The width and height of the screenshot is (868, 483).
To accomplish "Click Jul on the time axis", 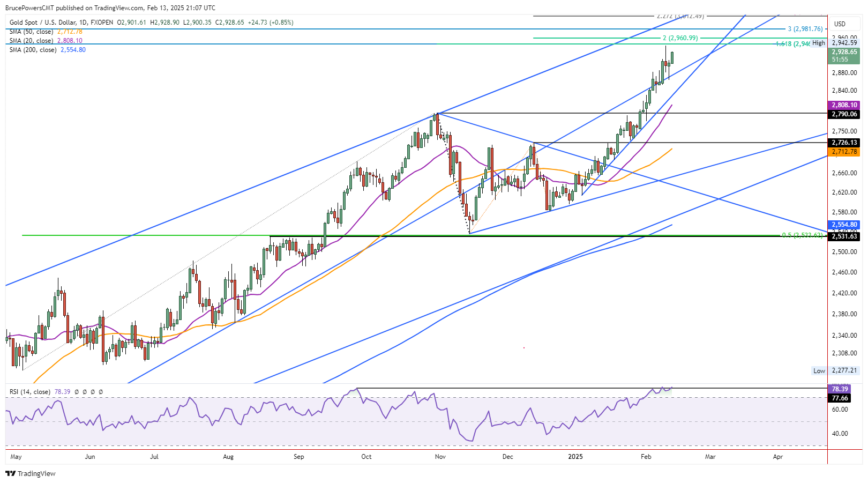I will tap(154, 457).
